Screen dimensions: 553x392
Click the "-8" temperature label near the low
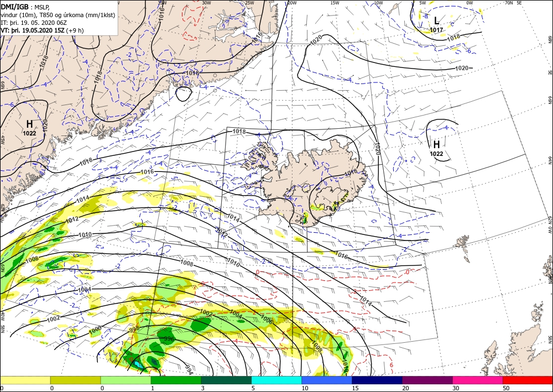tap(425, 16)
